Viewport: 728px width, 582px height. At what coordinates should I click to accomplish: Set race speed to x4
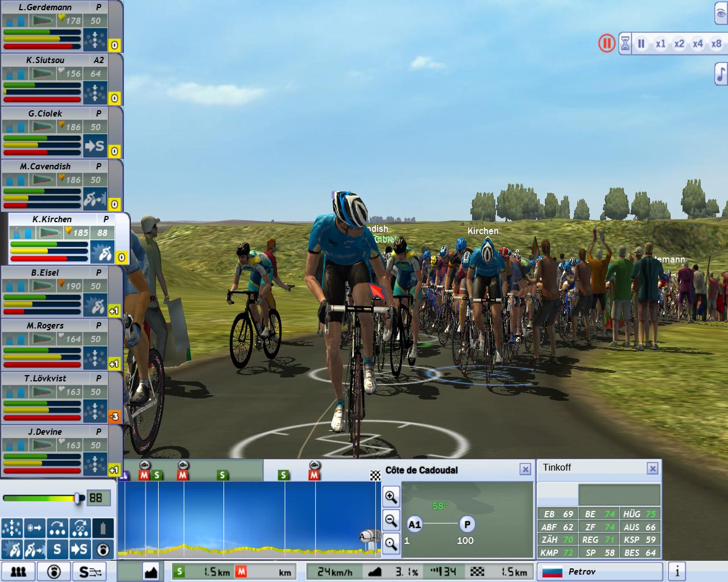(697, 44)
